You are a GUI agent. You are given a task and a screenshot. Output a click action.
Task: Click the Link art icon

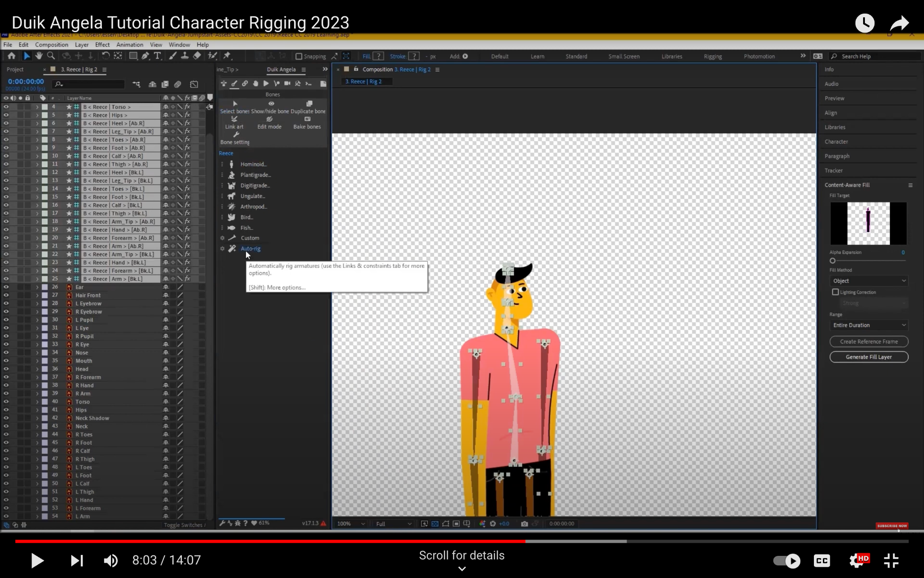(234, 119)
